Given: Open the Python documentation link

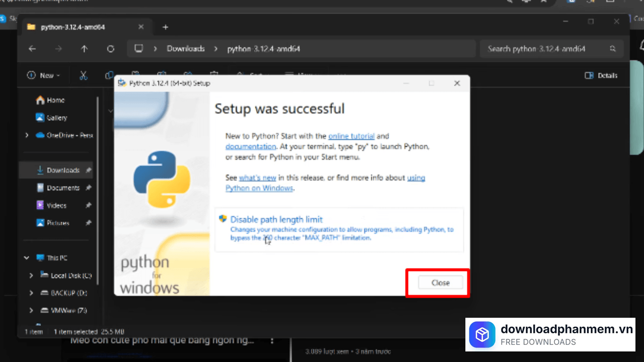Looking at the screenshot, I should 251,146.
